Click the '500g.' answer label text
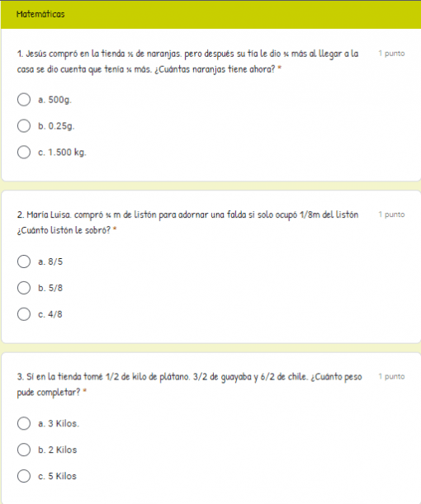Image resolution: width=421 pixels, height=504 pixels. coord(59,100)
